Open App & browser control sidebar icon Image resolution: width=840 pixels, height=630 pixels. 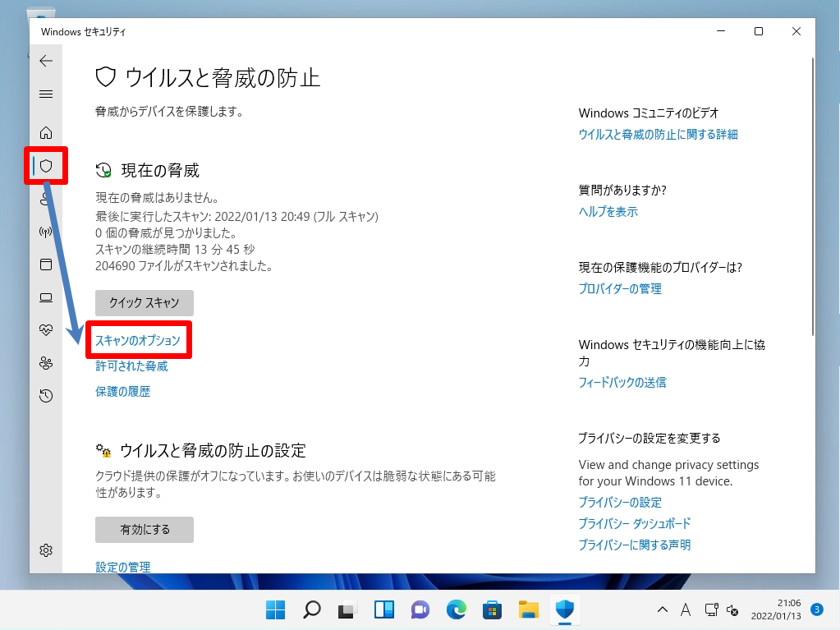[x=46, y=264]
